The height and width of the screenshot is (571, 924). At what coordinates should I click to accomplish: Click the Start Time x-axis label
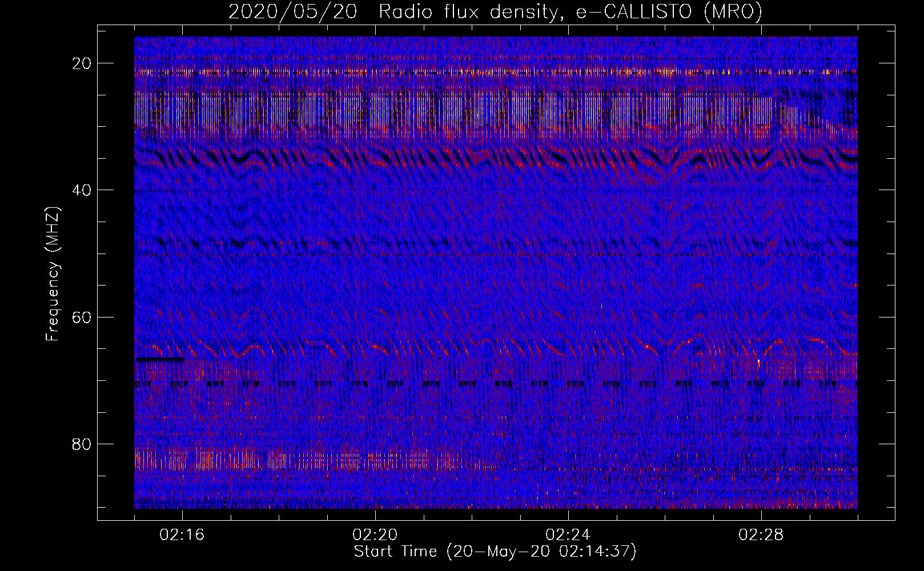coord(397,552)
